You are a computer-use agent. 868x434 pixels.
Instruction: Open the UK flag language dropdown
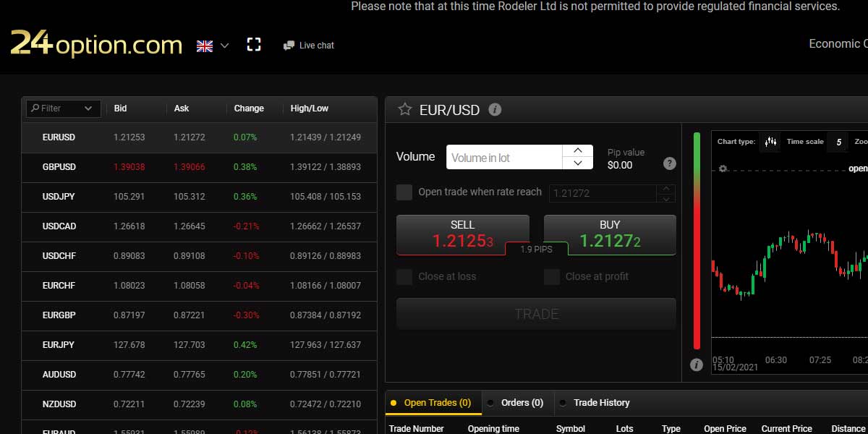213,46
